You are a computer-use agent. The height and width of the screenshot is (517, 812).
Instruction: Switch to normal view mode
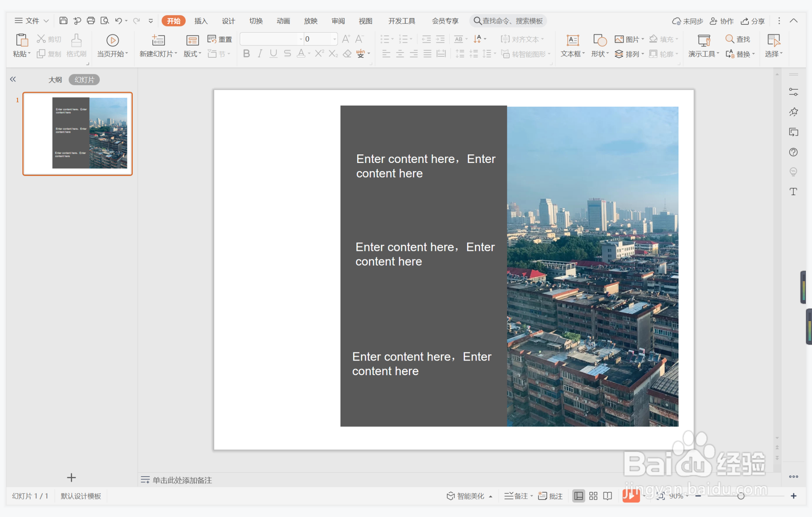point(578,496)
